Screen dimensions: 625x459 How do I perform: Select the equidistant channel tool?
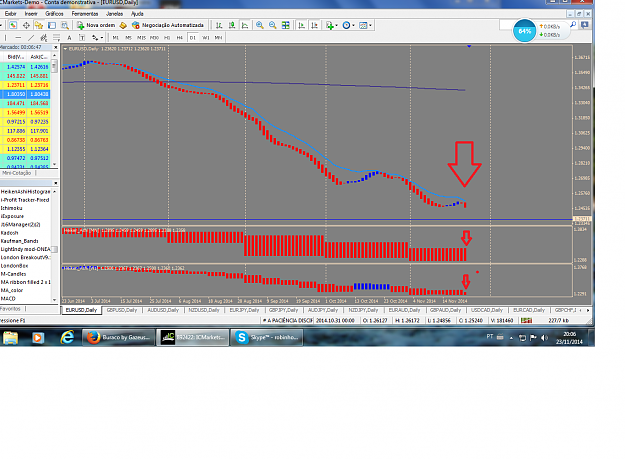pos(44,37)
